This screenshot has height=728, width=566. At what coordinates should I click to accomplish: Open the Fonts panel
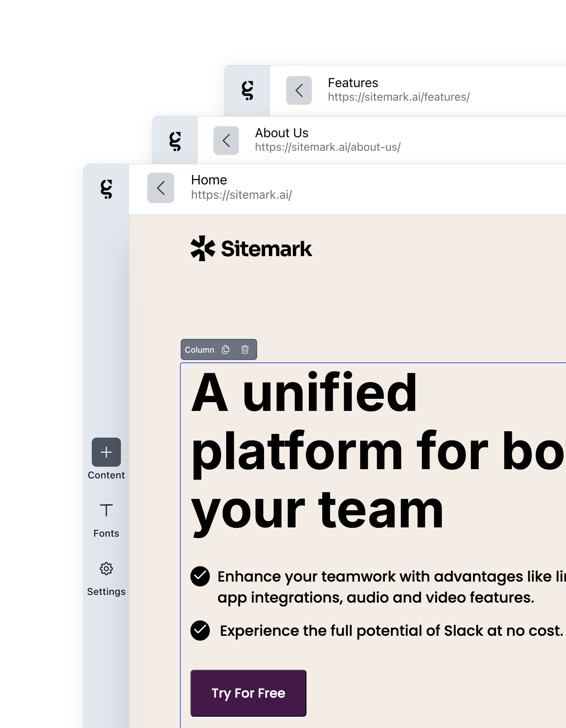pyautogui.click(x=106, y=510)
